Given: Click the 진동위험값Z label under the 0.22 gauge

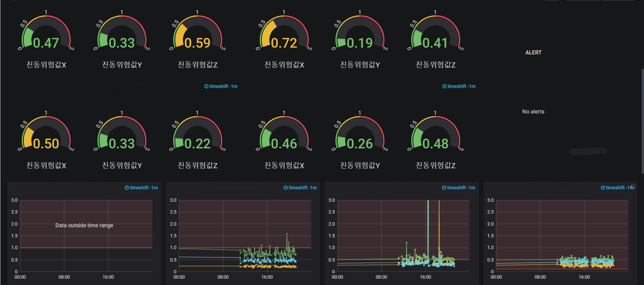Looking at the screenshot, I should pyautogui.click(x=197, y=165).
